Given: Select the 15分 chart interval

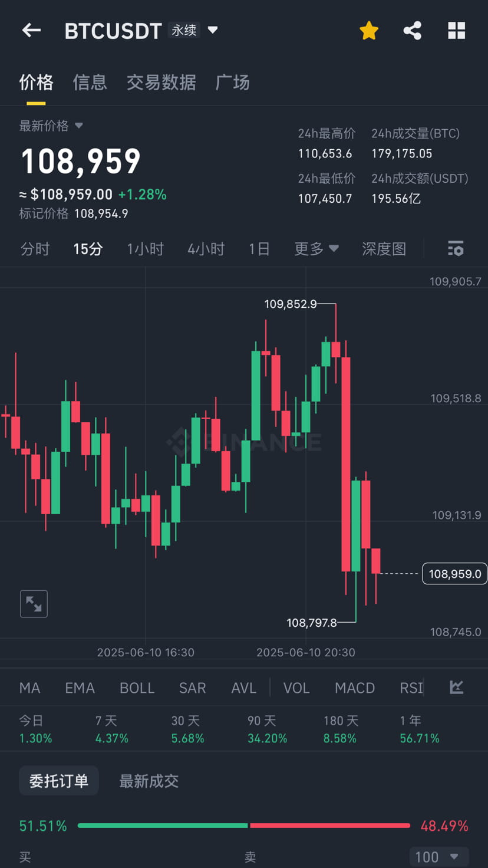Looking at the screenshot, I should click(88, 249).
